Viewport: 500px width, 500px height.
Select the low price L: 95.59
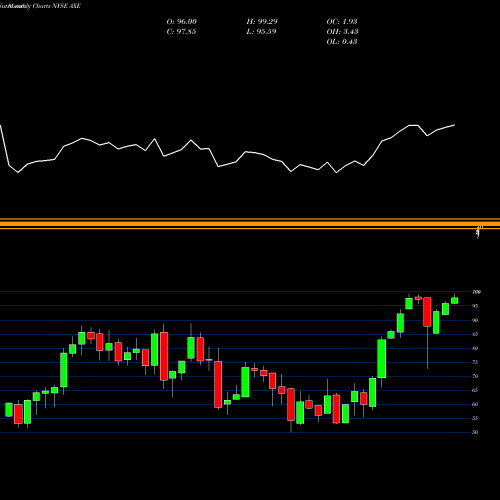261,32
